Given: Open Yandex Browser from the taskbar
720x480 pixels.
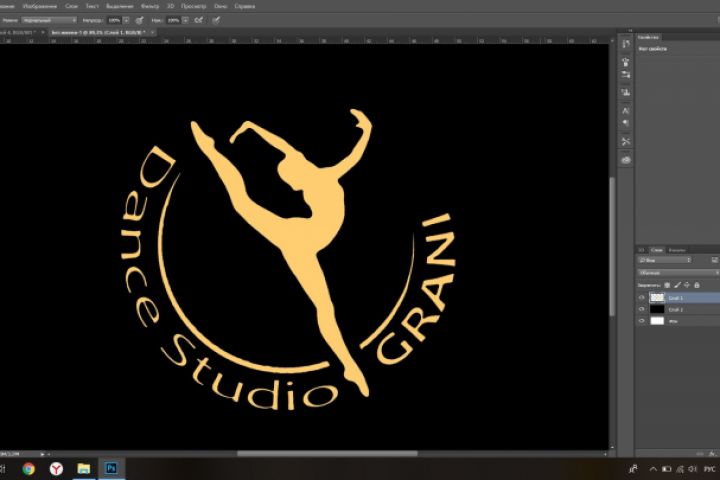Looking at the screenshot, I should click(x=56, y=469).
